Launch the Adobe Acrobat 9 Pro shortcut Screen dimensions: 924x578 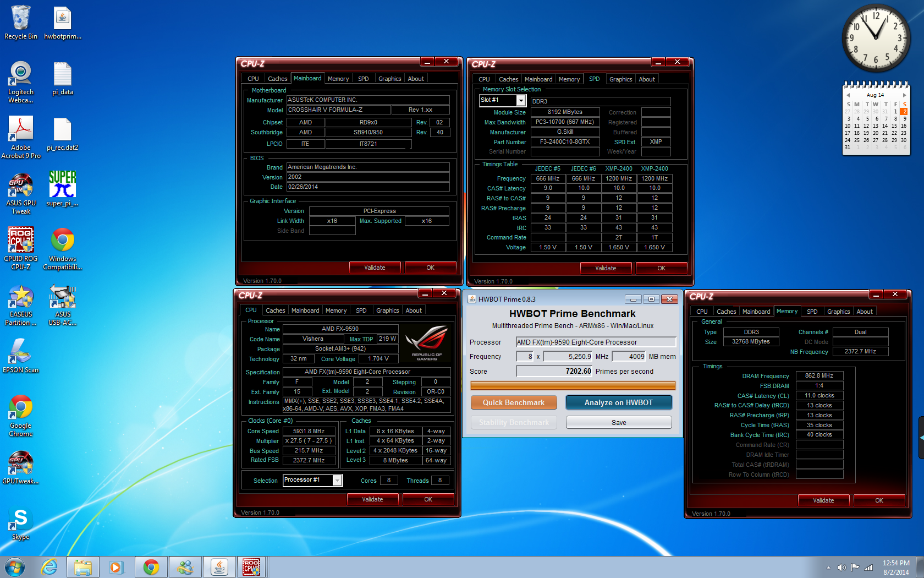point(21,138)
